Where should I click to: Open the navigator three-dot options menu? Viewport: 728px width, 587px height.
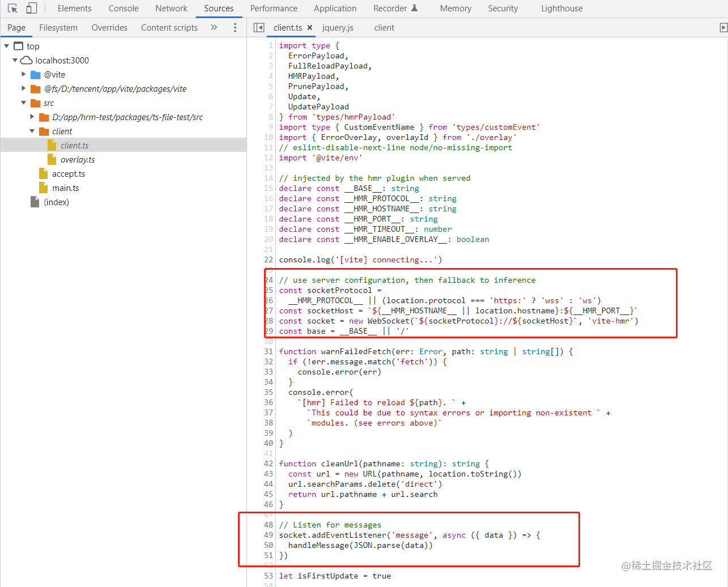[x=235, y=27]
